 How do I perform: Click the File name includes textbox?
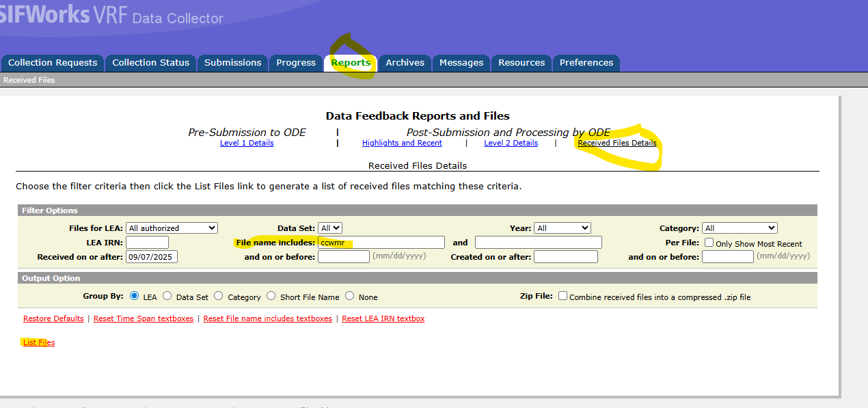pyautogui.click(x=381, y=243)
